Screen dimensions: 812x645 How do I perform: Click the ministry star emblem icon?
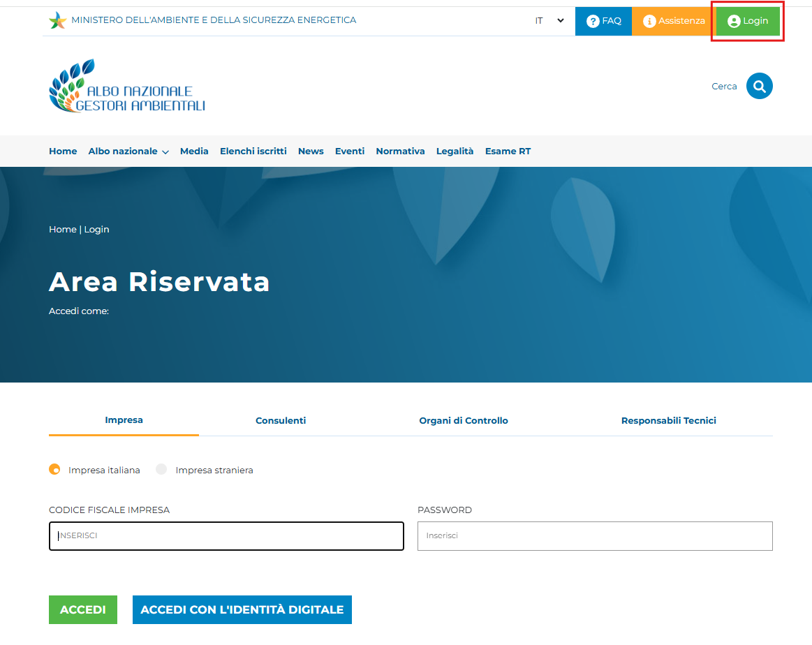click(x=57, y=20)
